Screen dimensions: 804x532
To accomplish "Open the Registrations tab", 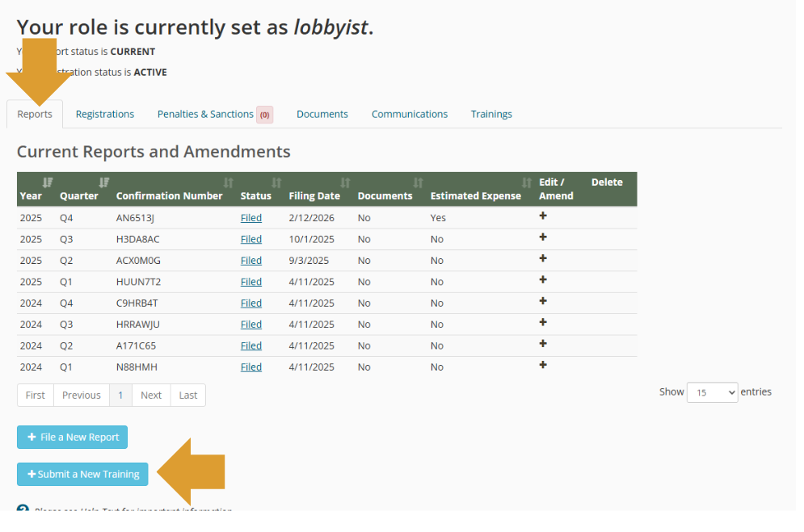I will coord(105,114).
